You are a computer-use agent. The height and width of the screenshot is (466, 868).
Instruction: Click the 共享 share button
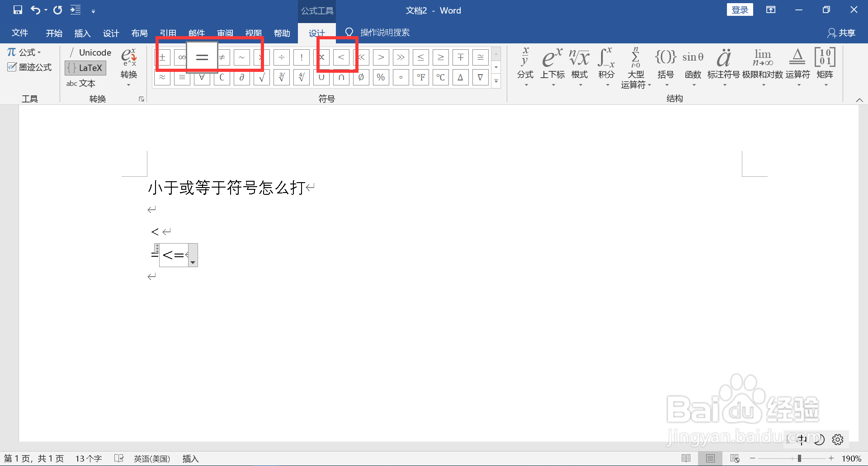click(841, 33)
